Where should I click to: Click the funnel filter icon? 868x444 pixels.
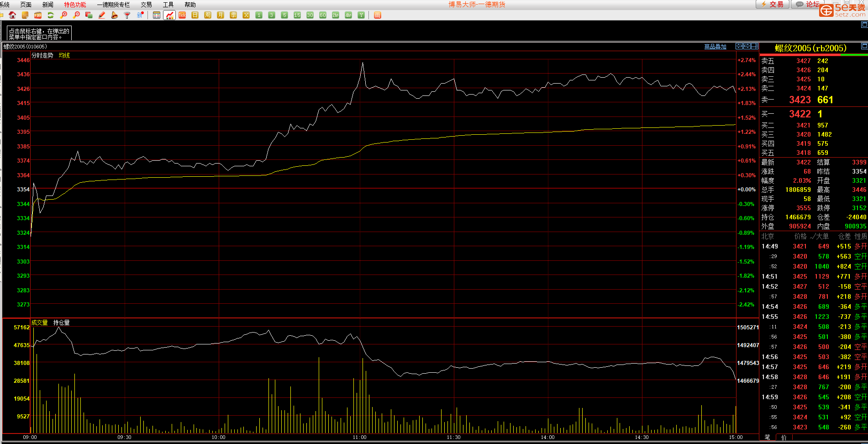127,15
